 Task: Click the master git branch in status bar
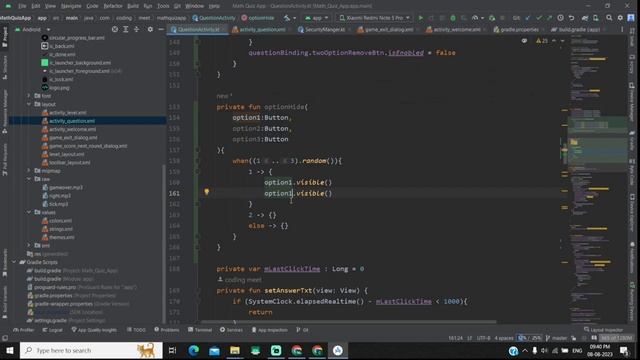(x=557, y=338)
